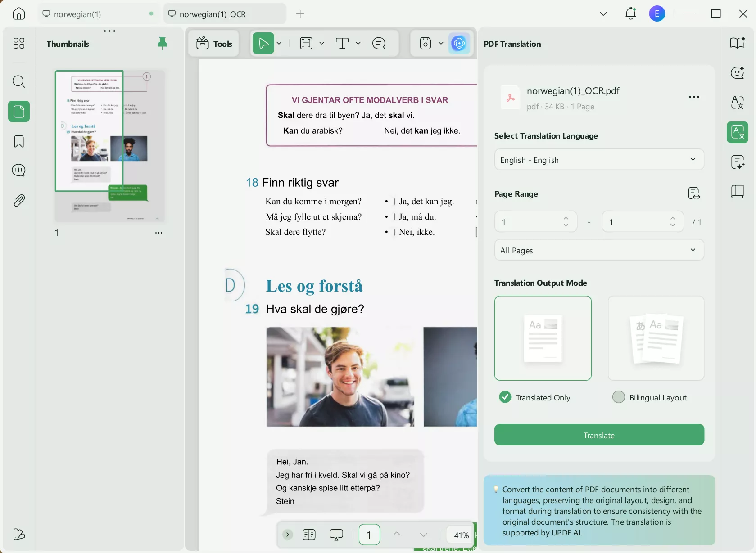
Task: Increment the starting page number stepper
Action: [566, 218]
